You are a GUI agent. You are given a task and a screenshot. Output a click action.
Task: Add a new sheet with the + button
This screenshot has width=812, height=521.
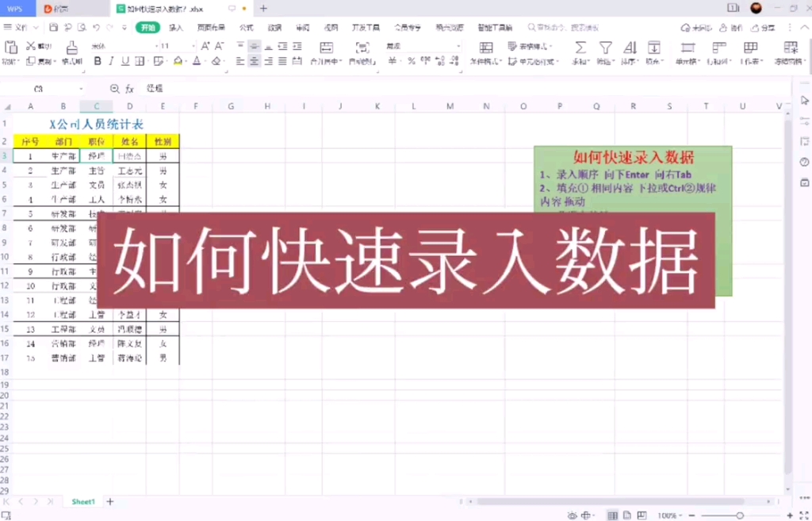coord(110,501)
